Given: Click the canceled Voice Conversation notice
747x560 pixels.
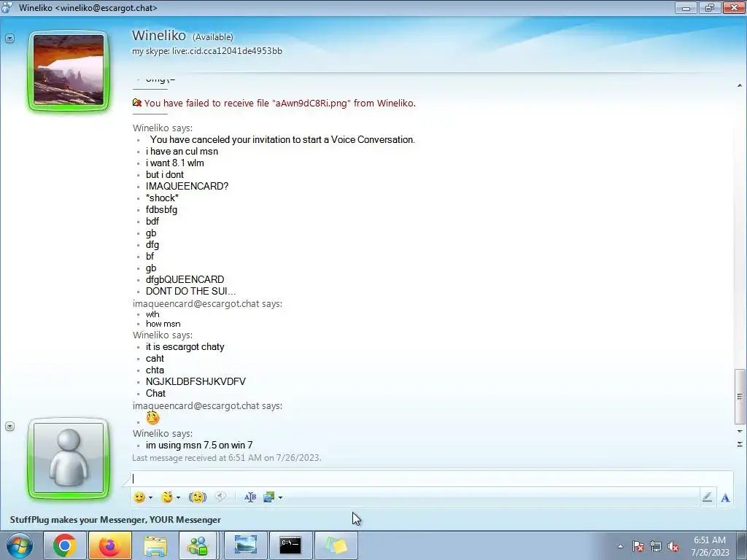Looking at the screenshot, I should (x=282, y=139).
